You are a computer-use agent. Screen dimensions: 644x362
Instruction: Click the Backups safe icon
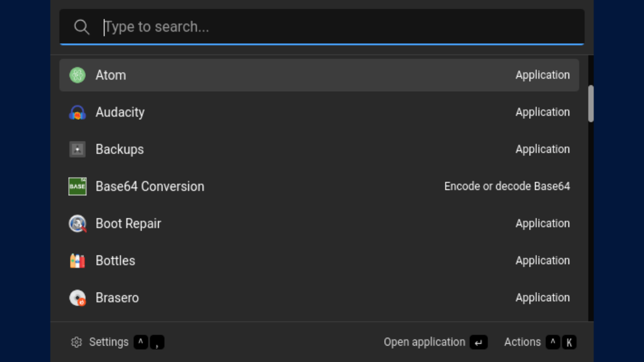[x=77, y=150]
